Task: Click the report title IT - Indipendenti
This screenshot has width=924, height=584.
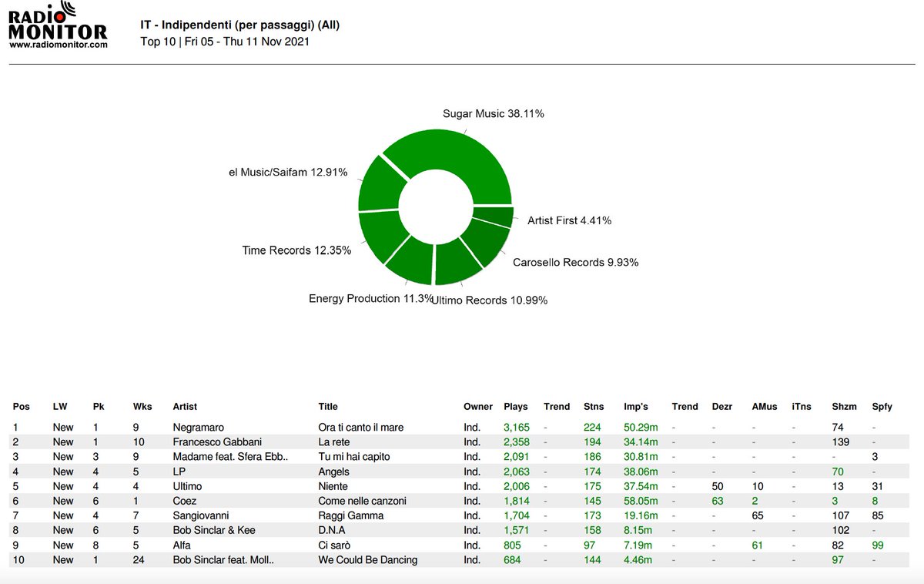Action: tap(240, 25)
